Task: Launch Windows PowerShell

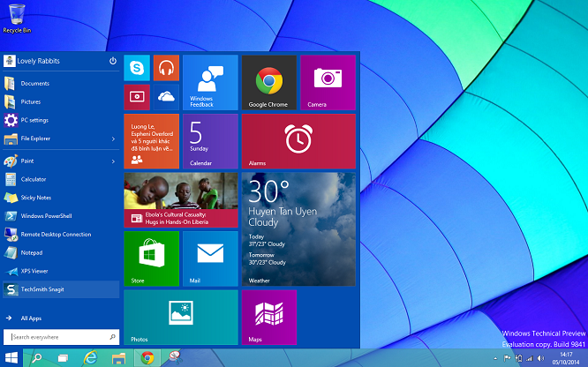Action: 61,216
